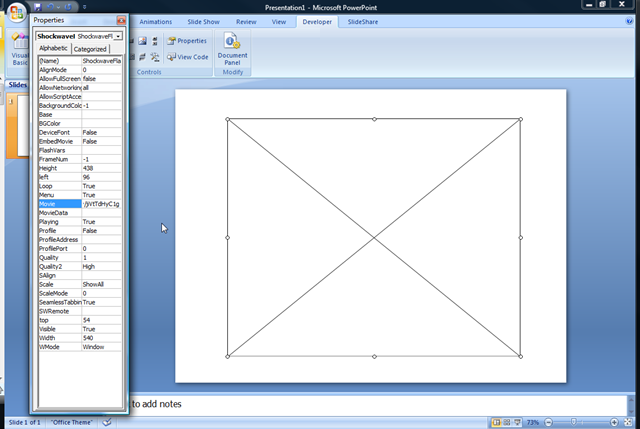Click the Height value 438
This screenshot has height=429, width=640.
(101, 168)
